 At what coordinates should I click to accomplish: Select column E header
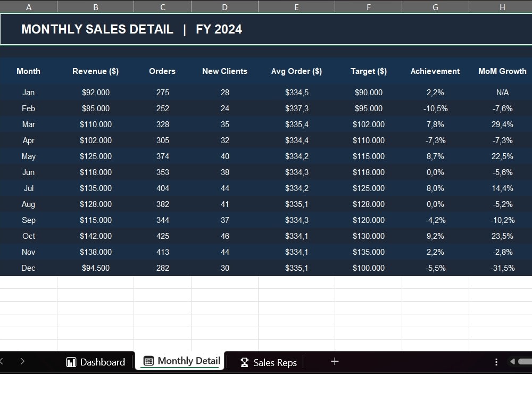tap(296, 7)
